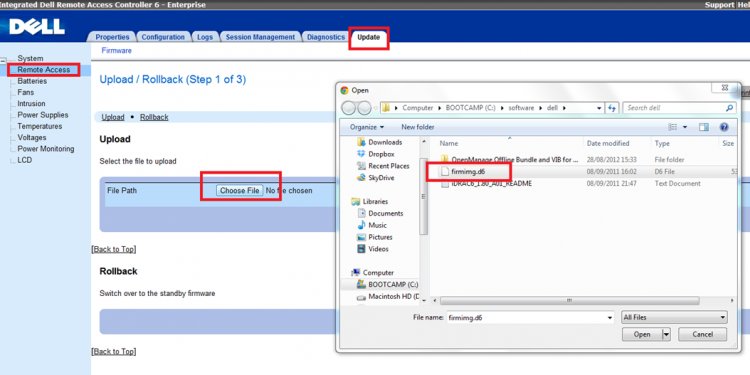Switch to the Logs tab
Viewport: 750px width, 375px height.
tap(205, 37)
